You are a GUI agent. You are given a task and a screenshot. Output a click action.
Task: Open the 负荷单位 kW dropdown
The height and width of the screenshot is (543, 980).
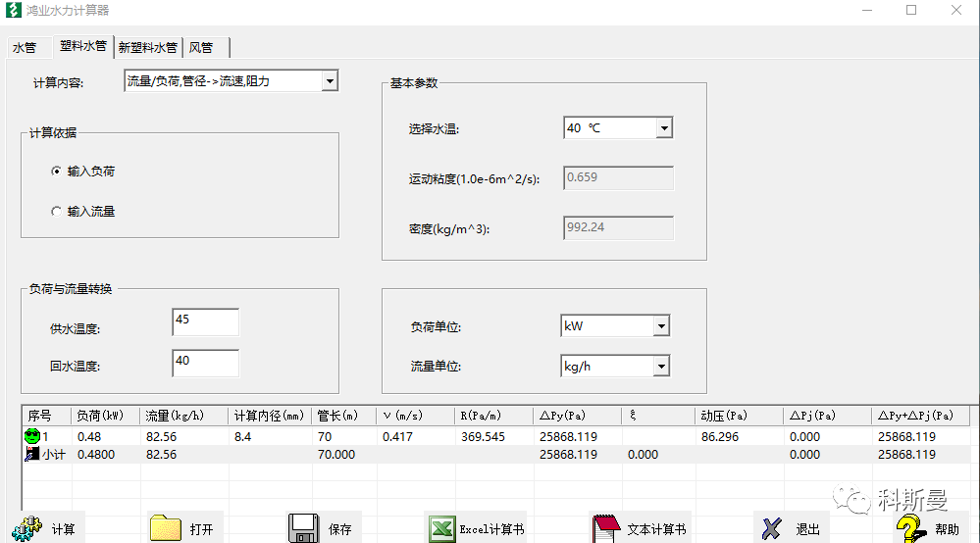[661, 326]
